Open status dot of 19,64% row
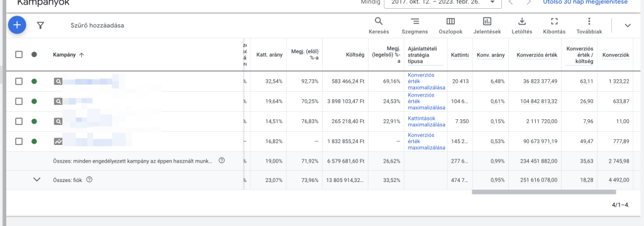 click(x=34, y=101)
